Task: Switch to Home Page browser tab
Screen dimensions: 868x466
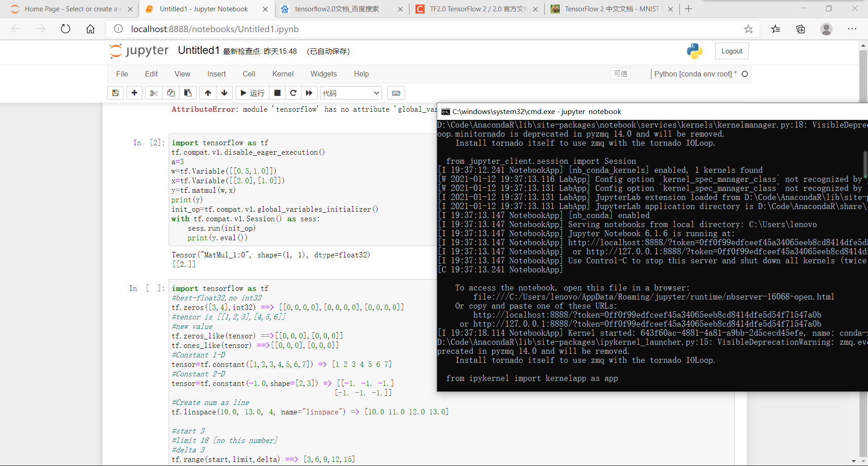Action: coord(70,9)
